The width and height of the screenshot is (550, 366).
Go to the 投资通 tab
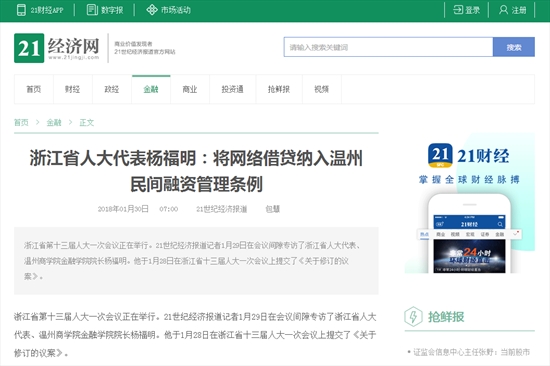click(233, 89)
